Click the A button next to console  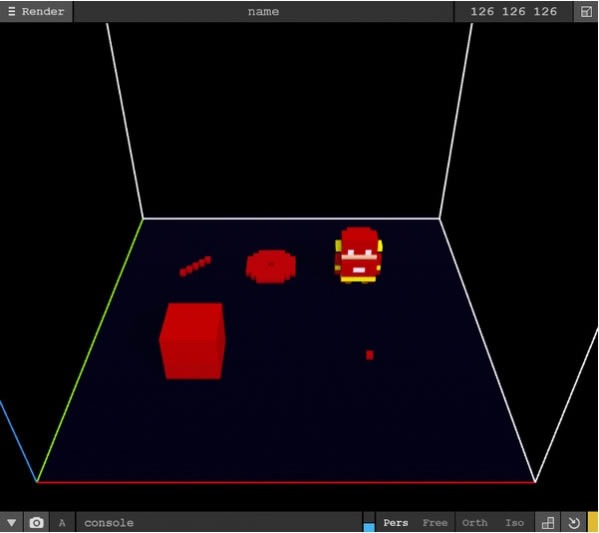62,522
